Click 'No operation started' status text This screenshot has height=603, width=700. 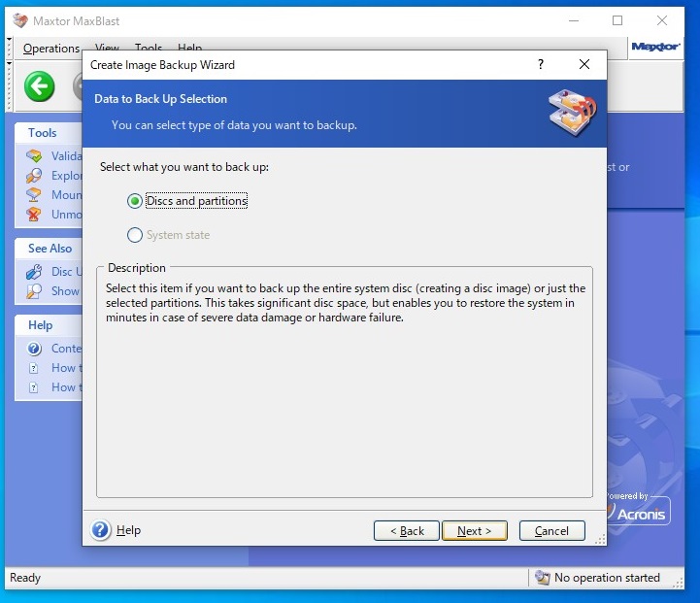[607, 578]
